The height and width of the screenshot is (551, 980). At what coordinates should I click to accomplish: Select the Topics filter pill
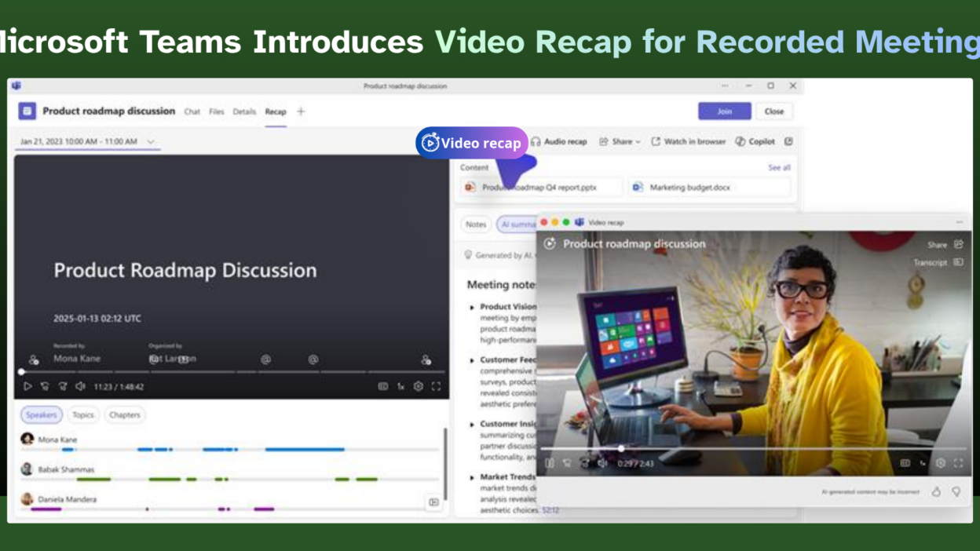click(x=82, y=415)
